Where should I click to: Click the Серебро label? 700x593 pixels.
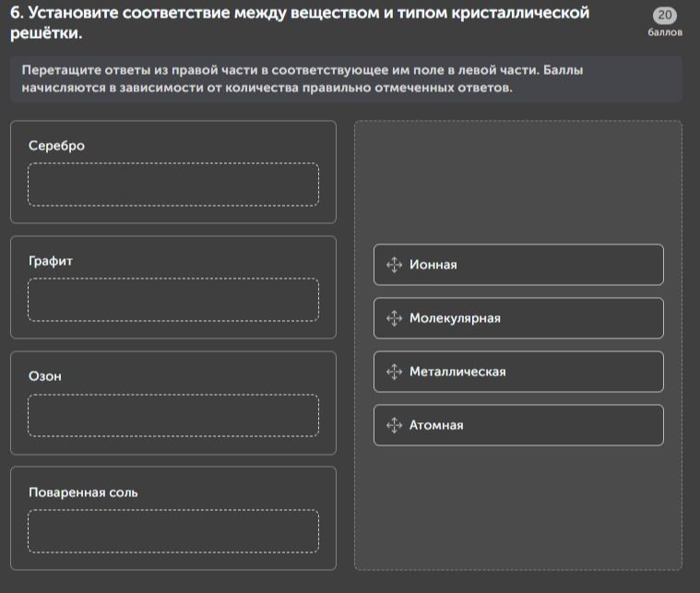point(56,146)
